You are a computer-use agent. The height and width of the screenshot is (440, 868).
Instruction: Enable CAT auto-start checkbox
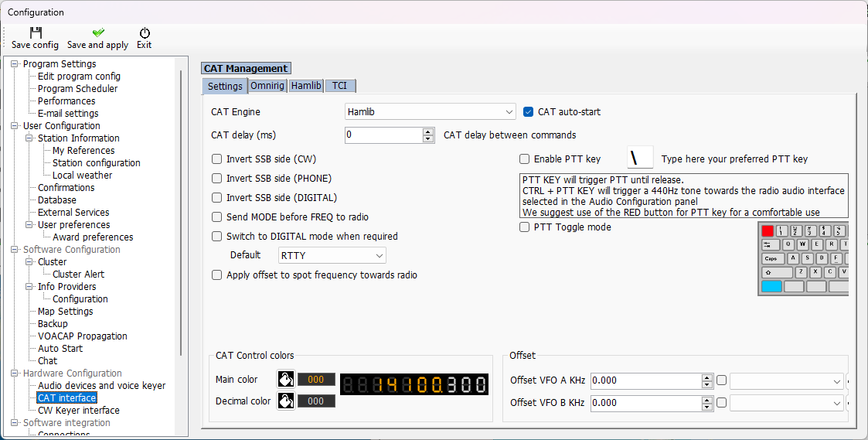528,112
